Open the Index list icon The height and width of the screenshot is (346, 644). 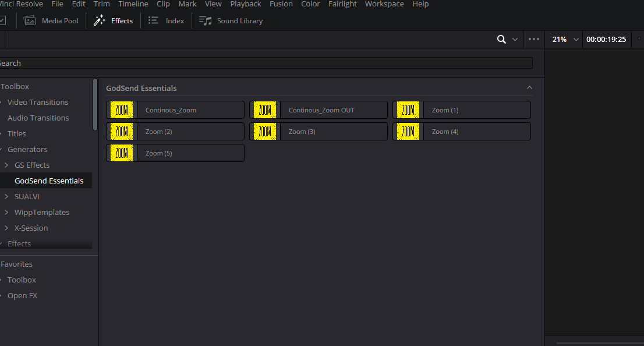pos(153,20)
